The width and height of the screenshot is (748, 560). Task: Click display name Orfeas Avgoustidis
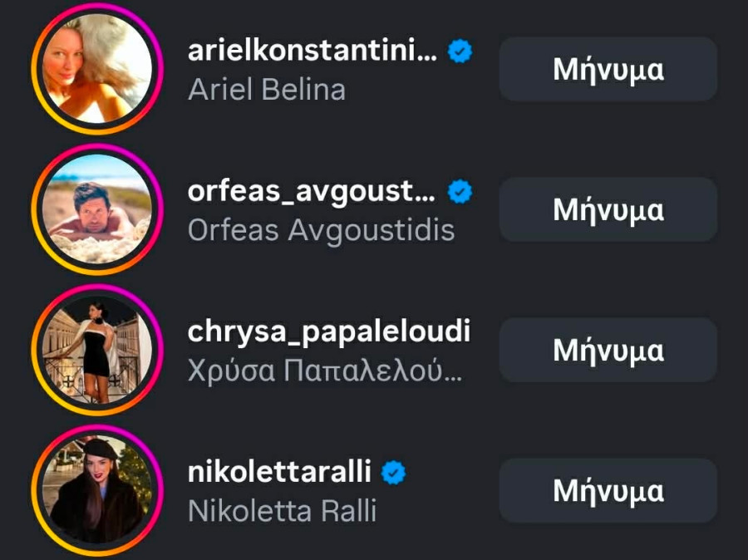click(321, 230)
